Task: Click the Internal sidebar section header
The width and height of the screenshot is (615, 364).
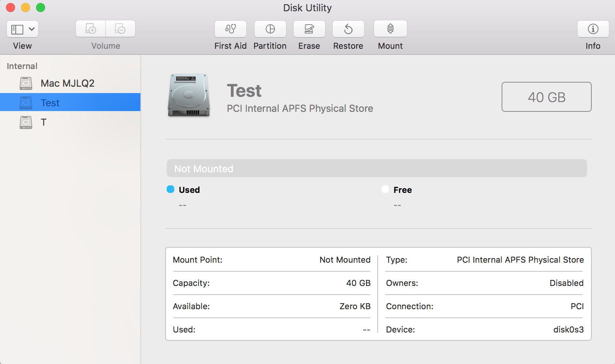Action: (22, 66)
